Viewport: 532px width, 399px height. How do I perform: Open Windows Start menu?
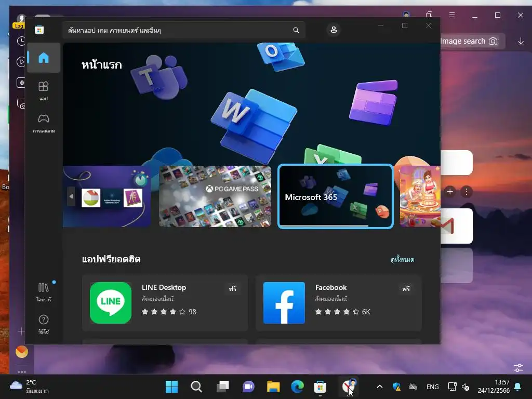point(171,387)
